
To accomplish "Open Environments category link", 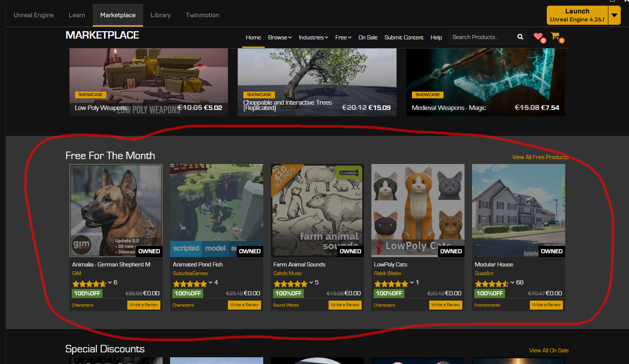I will click(x=487, y=305).
